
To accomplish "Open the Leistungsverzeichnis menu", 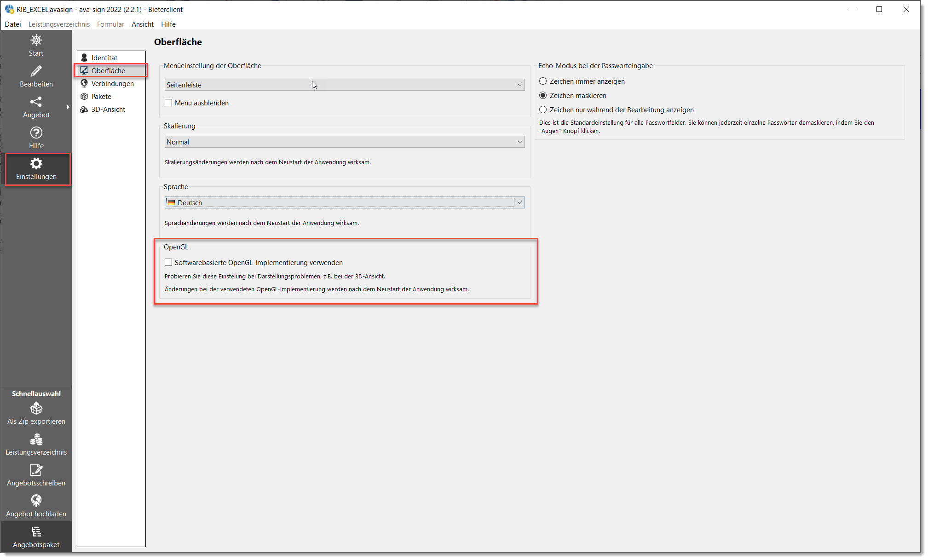I will [x=59, y=24].
